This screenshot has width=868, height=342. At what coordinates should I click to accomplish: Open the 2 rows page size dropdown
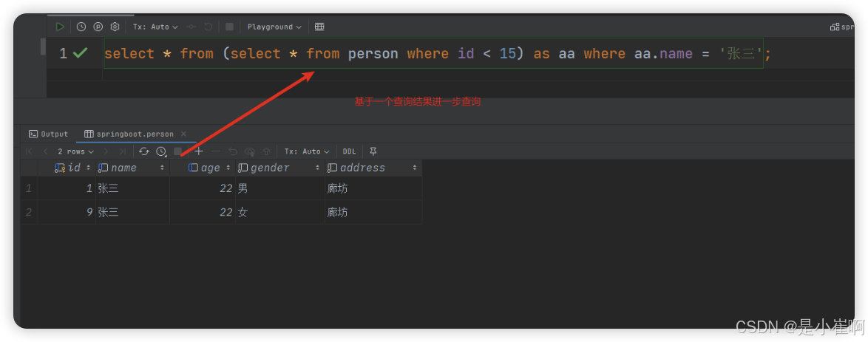tap(76, 151)
